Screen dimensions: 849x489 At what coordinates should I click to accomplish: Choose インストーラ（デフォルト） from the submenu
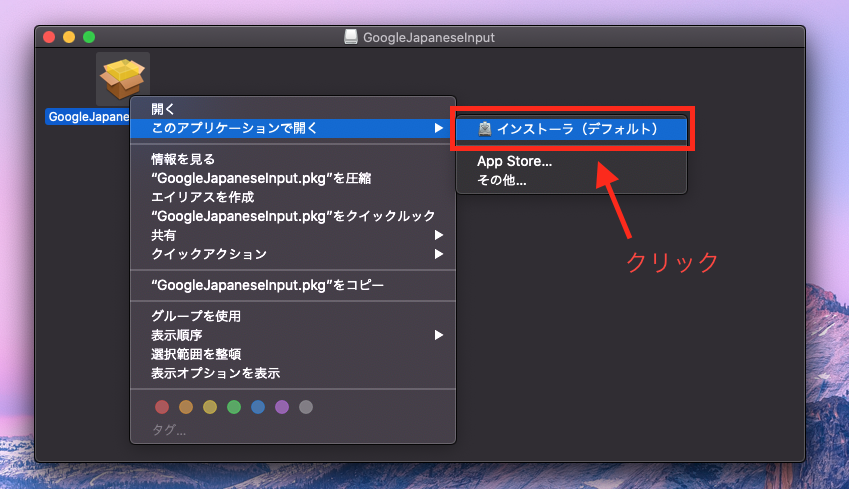[571, 129]
